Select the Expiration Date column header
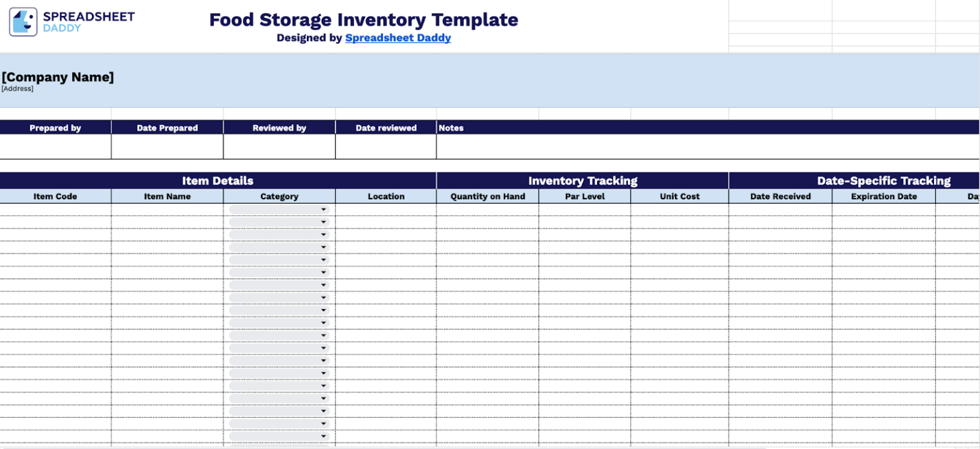Screen dimensions: 980x449 [x=883, y=196]
